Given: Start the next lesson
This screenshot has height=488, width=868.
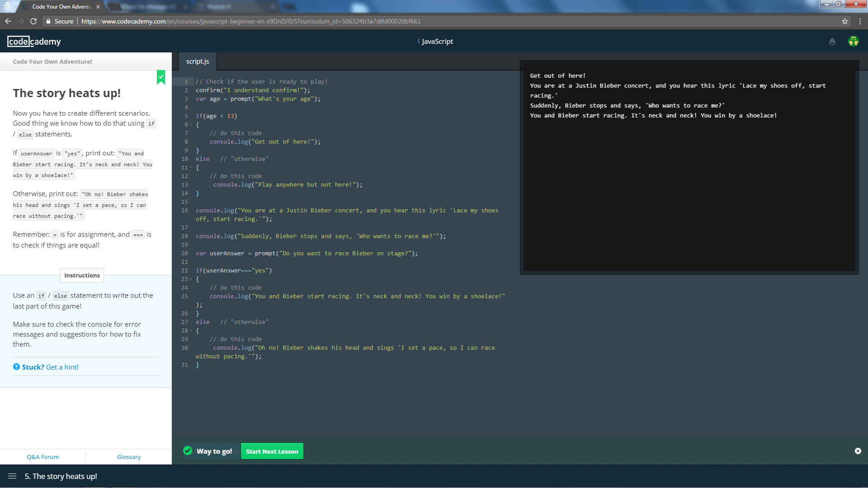Looking at the screenshot, I should pyautogui.click(x=272, y=451).
